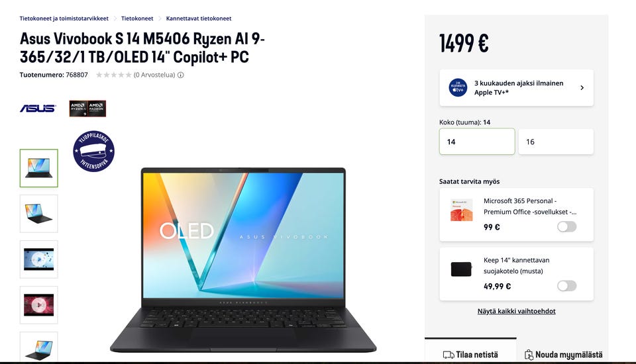Screen dimensions: 636x364
Task: Expand the Apple TV+ offer chevron
Action: (582, 87)
